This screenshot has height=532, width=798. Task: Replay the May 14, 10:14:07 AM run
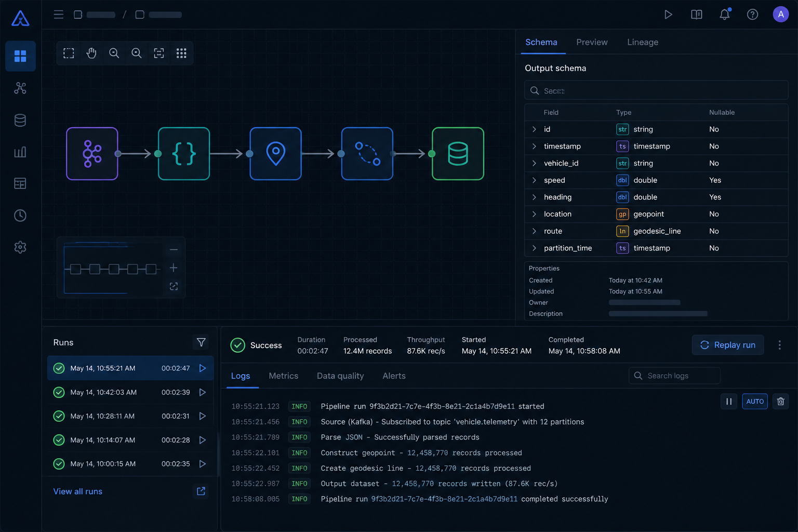pos(203,440)
